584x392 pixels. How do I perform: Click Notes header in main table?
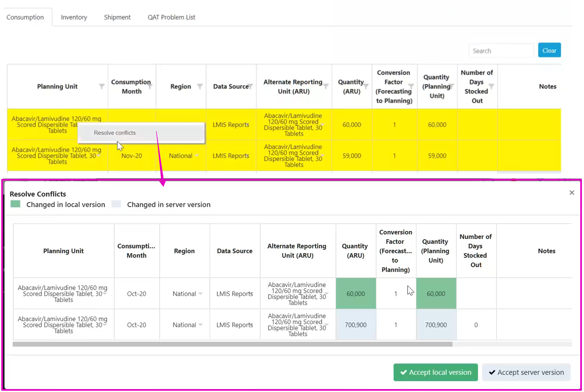coord(548,86)
